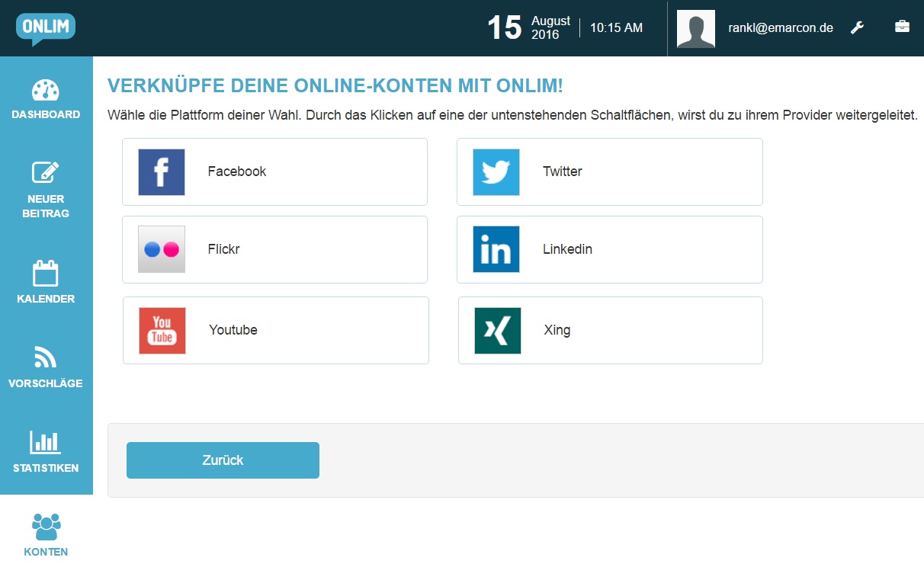Click the instruction text 'Wähle die Plattform'
Image resolution: width=924 pixels, height=564 pixels.
point(512,116)
